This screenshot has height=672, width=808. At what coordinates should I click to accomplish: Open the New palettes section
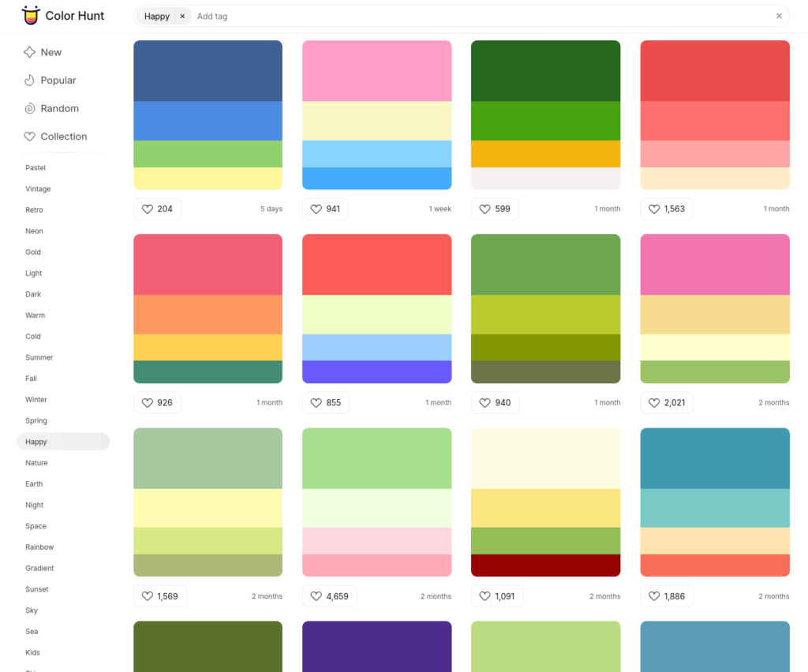pyautogui.click(x=29, y=52)
